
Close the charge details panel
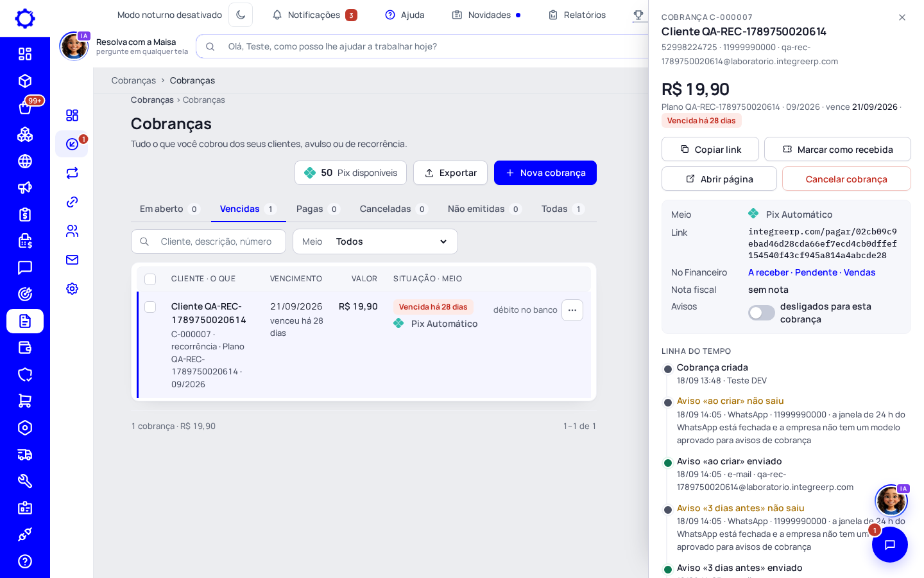click(x=902, y=17)
